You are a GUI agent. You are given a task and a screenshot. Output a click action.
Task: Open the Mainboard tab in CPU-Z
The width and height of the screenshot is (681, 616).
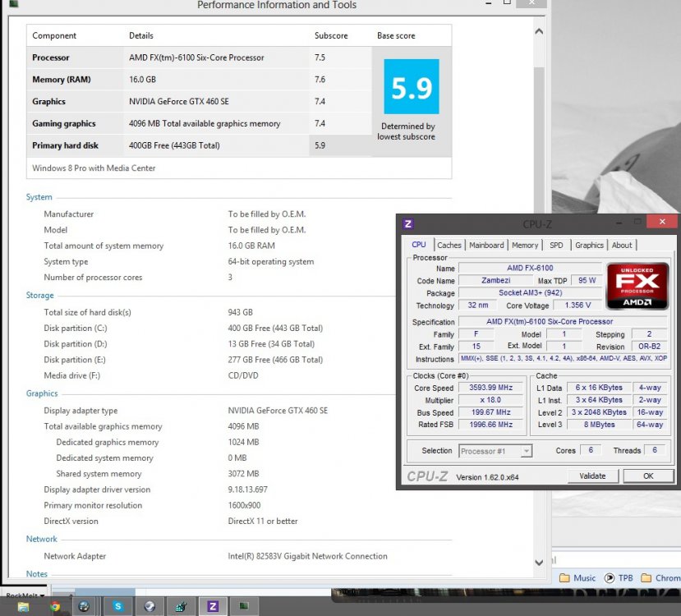(x=486, y=246)
